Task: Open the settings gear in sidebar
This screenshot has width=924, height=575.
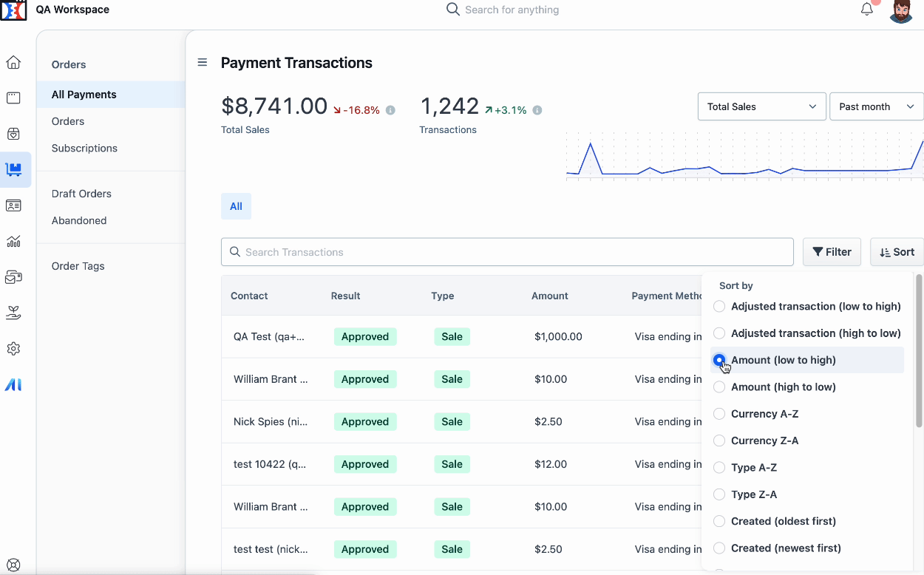Action: point(13,349)
